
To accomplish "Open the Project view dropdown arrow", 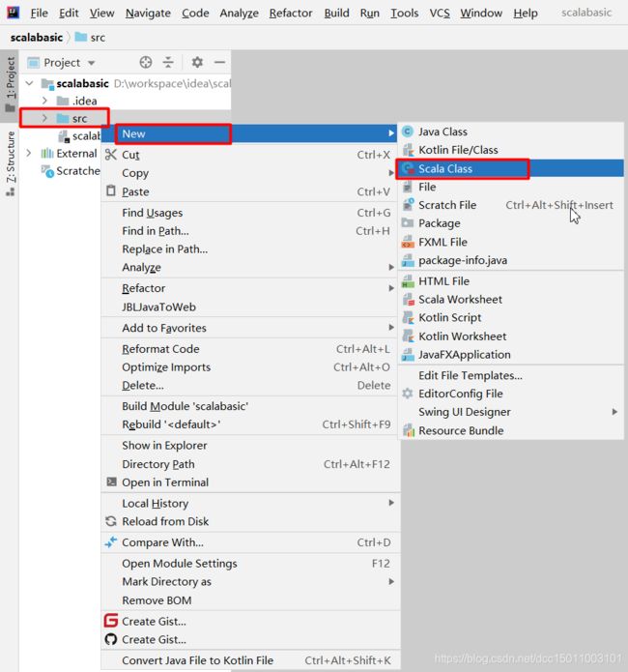I will click(x=91, y=63).
